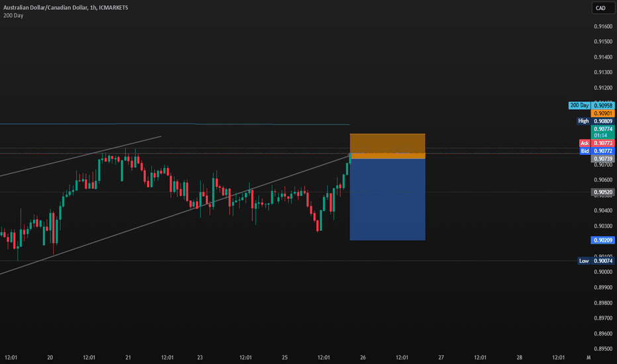
Task: Click the 0.91500 price axis label
Action: (x=603, y=41)
